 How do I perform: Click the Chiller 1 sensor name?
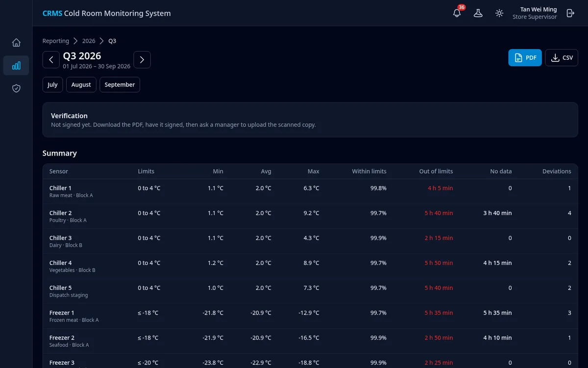tap(60, 188)
